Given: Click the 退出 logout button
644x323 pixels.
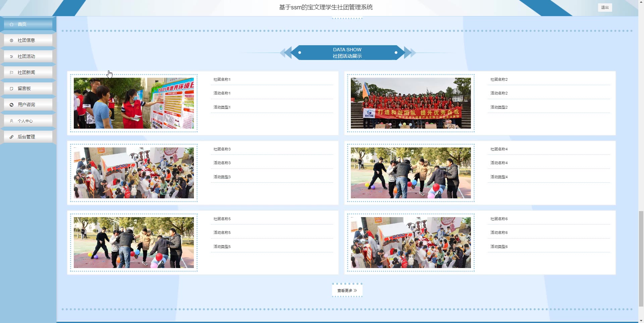Looking at the screenshot, I should point(605,7).
